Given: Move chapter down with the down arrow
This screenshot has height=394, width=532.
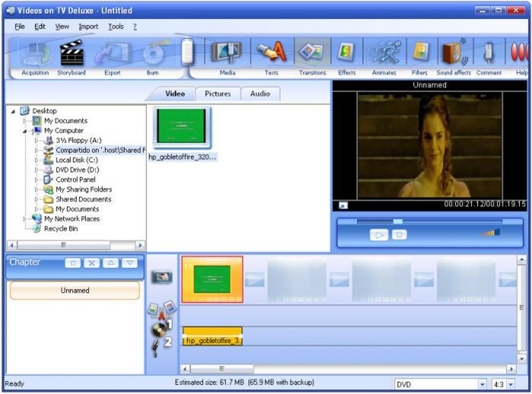Looking at the screenshot, I should pos(129,263).
